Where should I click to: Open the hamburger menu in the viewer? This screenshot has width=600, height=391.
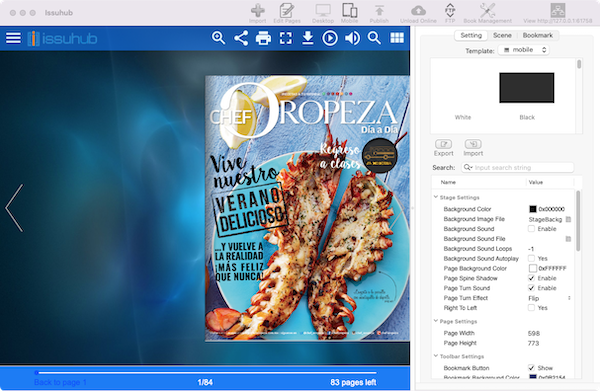[x=13, y=38]
